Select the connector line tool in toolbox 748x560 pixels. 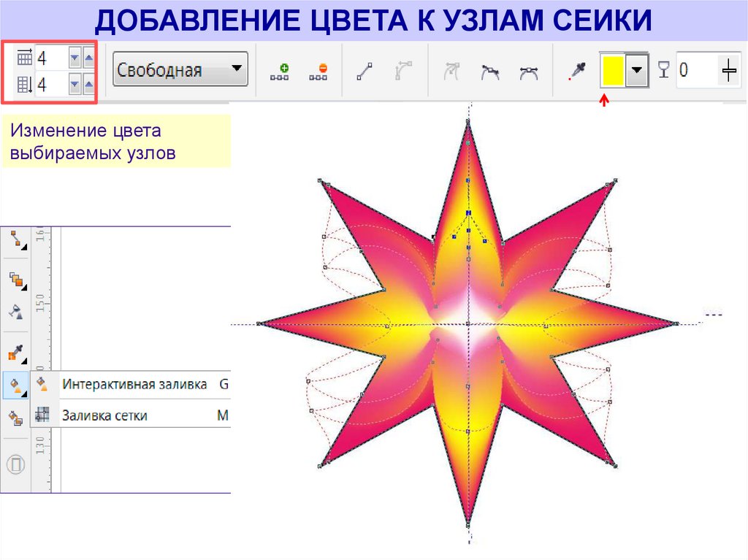click(x=18, y=239)
